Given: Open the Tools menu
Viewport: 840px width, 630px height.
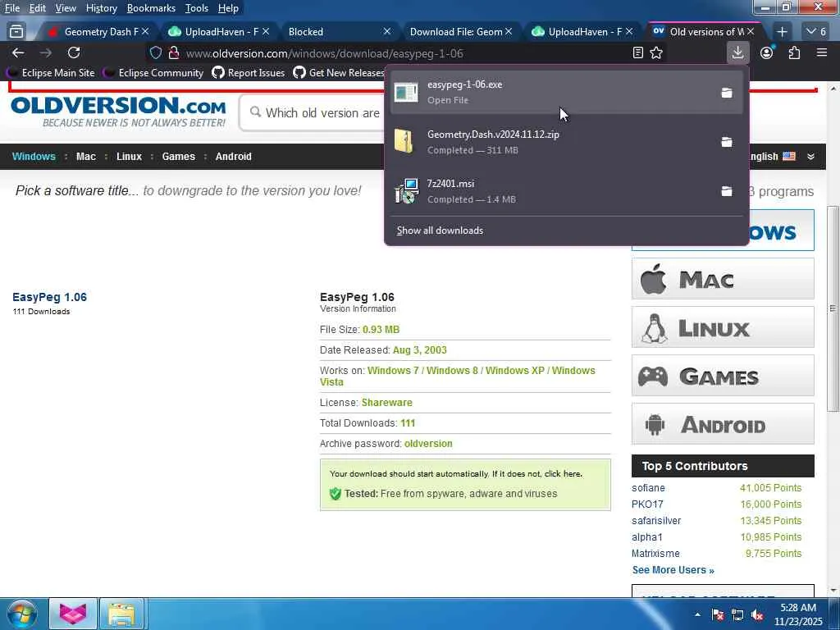Looking at the screenshot, I should 197,8.
